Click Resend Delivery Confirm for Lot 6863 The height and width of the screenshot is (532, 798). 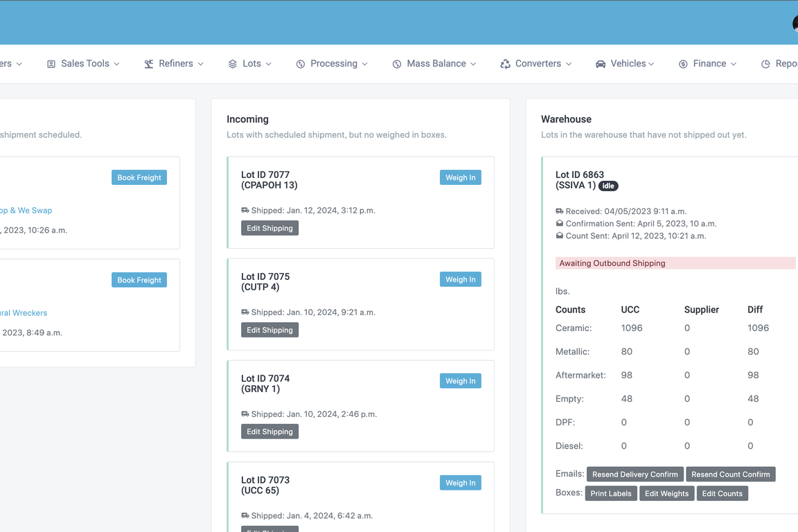coord(635,474)
